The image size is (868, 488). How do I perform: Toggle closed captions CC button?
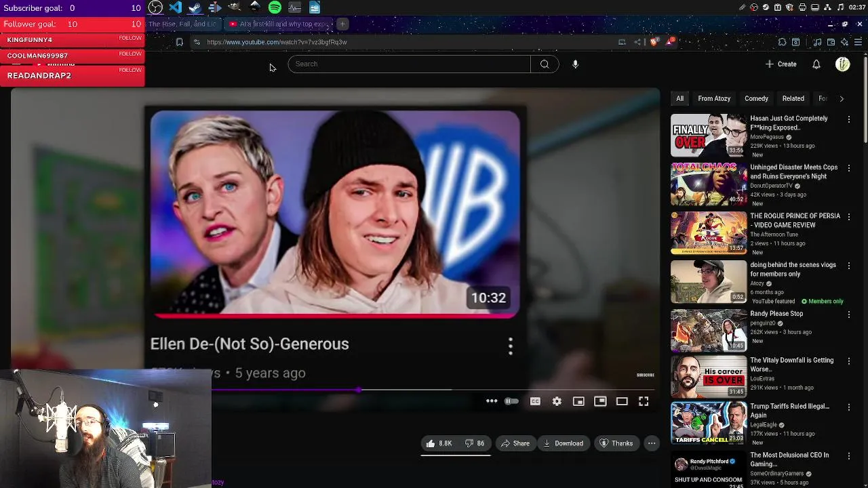pos(535,401)
